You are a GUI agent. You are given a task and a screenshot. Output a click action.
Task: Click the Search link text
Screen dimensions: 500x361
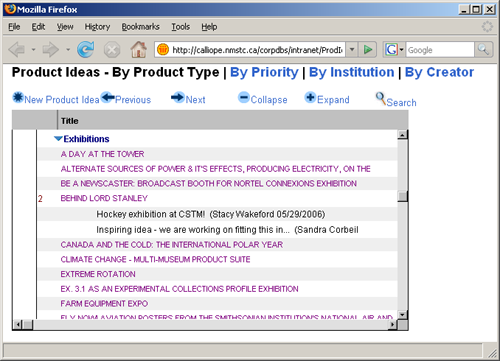[x=401, y=103]
